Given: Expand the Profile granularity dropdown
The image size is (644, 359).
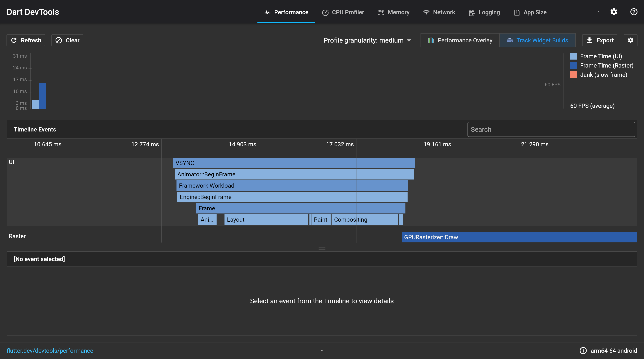Looking at the screenshot, I should 367,40.
